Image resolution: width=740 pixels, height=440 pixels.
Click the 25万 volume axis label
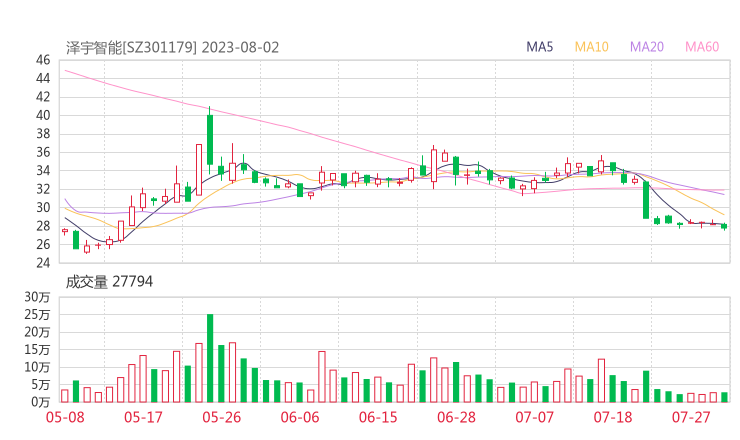[x=37, y=314]
